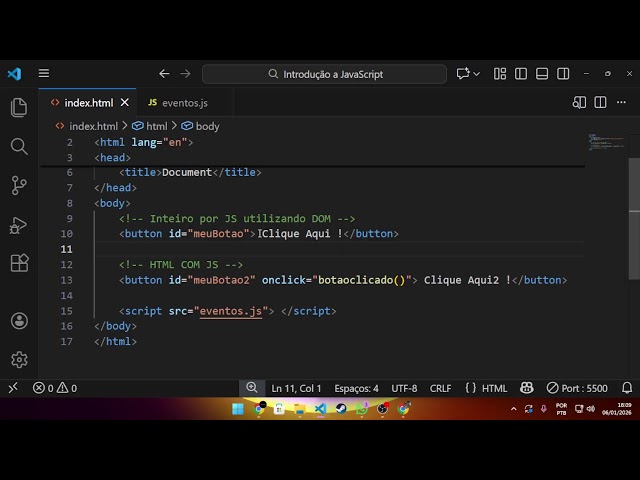Viewport: 640px width, 480px height.
Task: Open the Accounts menu icon
Action: point(19,321)
